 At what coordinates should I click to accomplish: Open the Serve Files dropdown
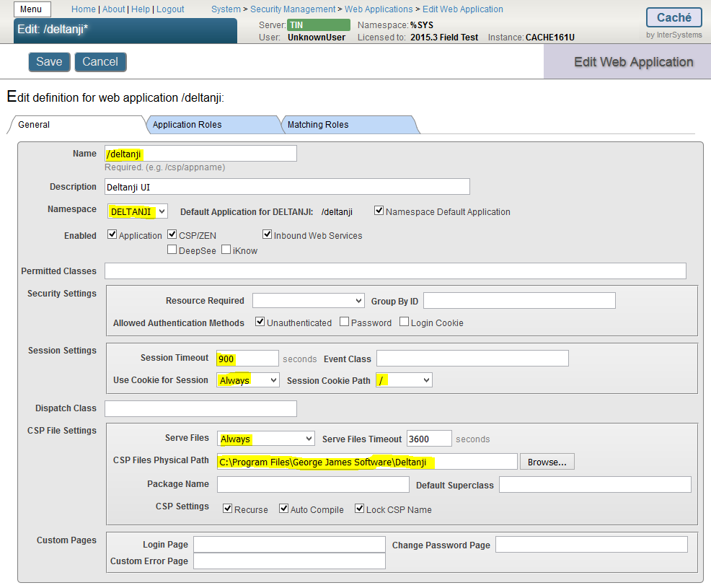pos(266,439)
